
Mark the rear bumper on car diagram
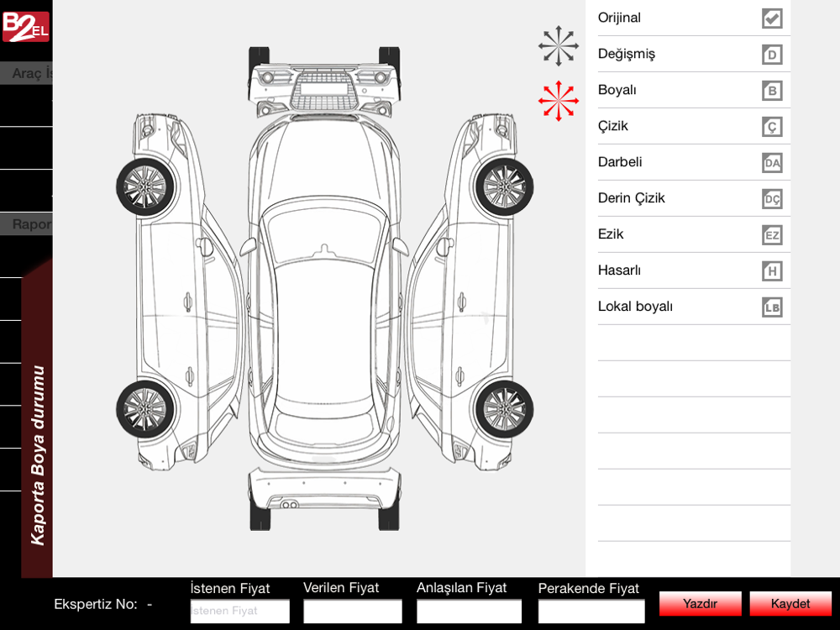(324, 489)
